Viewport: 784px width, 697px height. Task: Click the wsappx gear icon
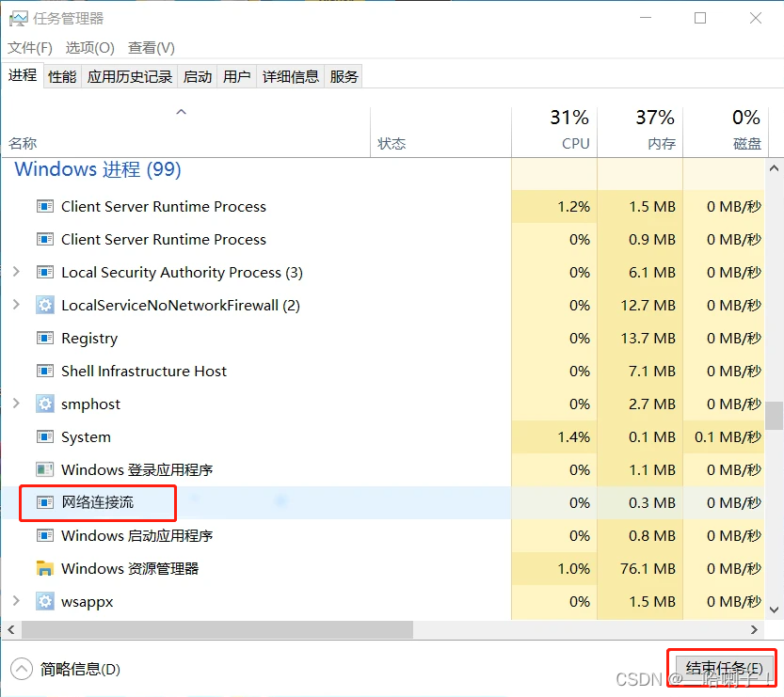(45, 601)
